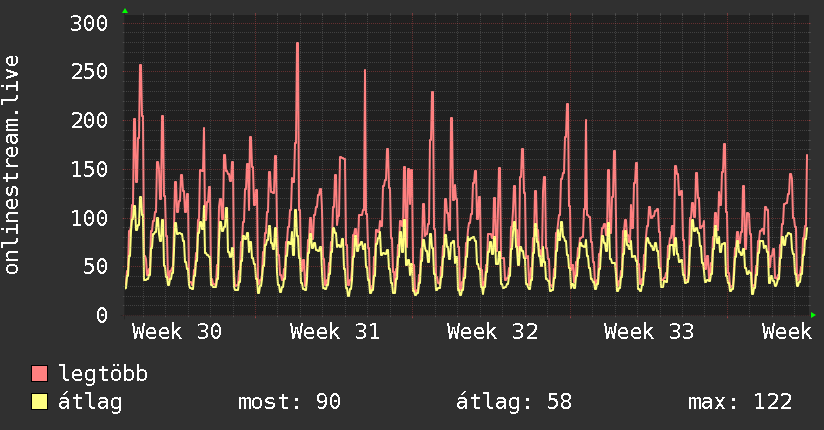The image size is (824, 430).
Task: Click the green arrow ending x-axis
Action: pyautogui.click(x=813, y=315)
